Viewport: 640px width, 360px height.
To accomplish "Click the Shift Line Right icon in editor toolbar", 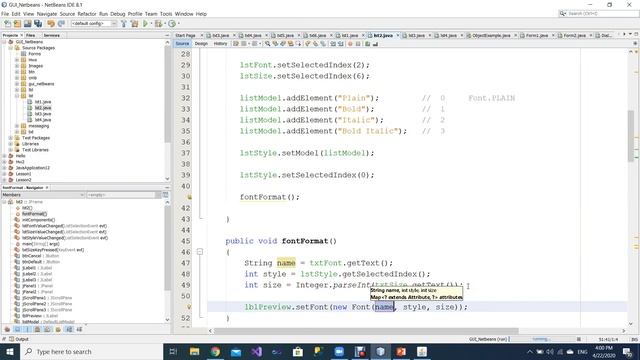I will [341, 44].
